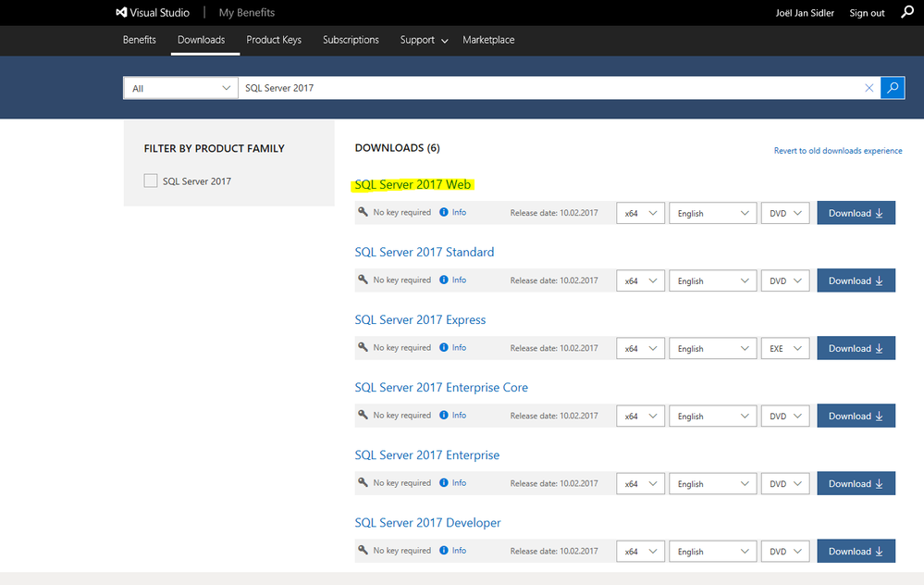Click the info icon for SQL Server 2017 Developer
This screenshot has width=924, height=585.
(x=444, y=551)
